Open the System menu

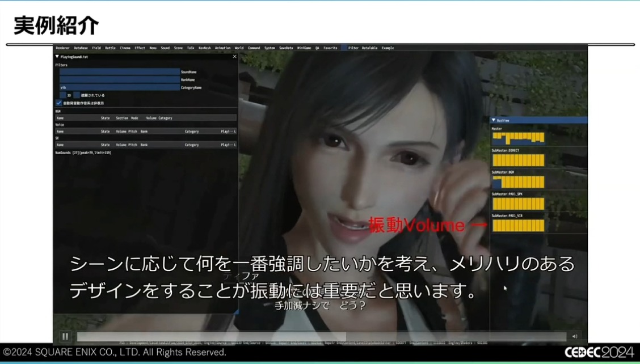(x=270, y=48)
